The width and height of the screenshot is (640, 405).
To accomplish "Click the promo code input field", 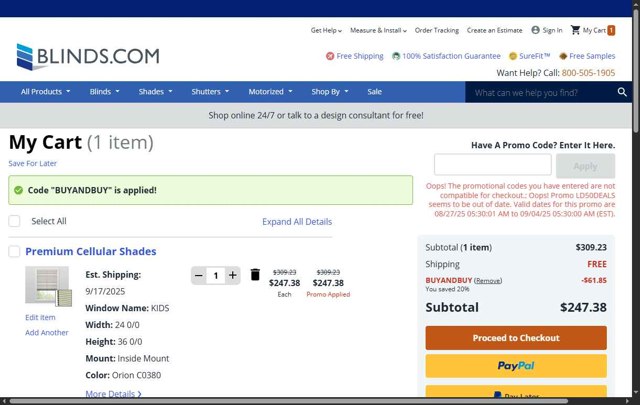I will click(493, 165).
